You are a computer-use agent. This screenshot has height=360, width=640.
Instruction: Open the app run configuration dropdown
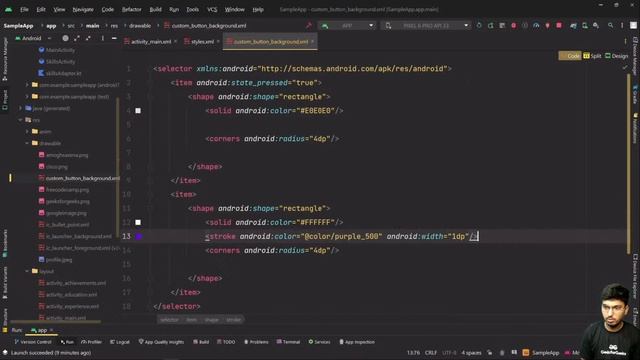347,25
